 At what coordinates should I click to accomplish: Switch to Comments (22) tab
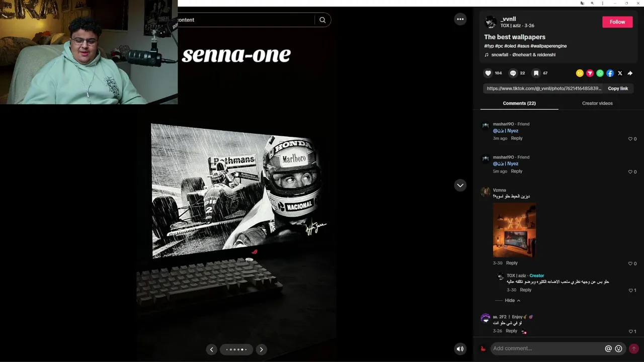(x=519, y=103)
